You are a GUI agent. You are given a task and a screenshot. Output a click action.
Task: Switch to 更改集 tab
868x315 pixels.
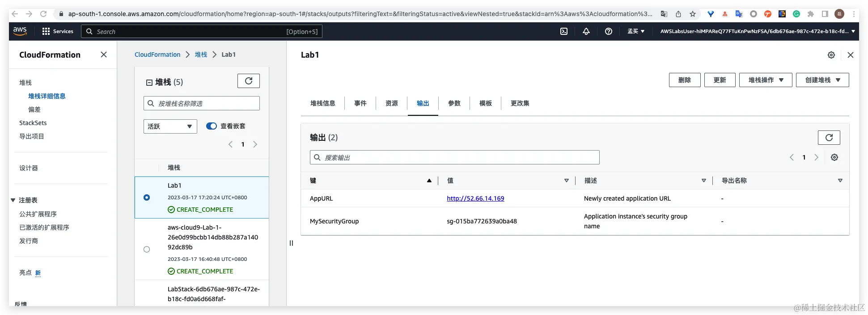coord(520,103)
